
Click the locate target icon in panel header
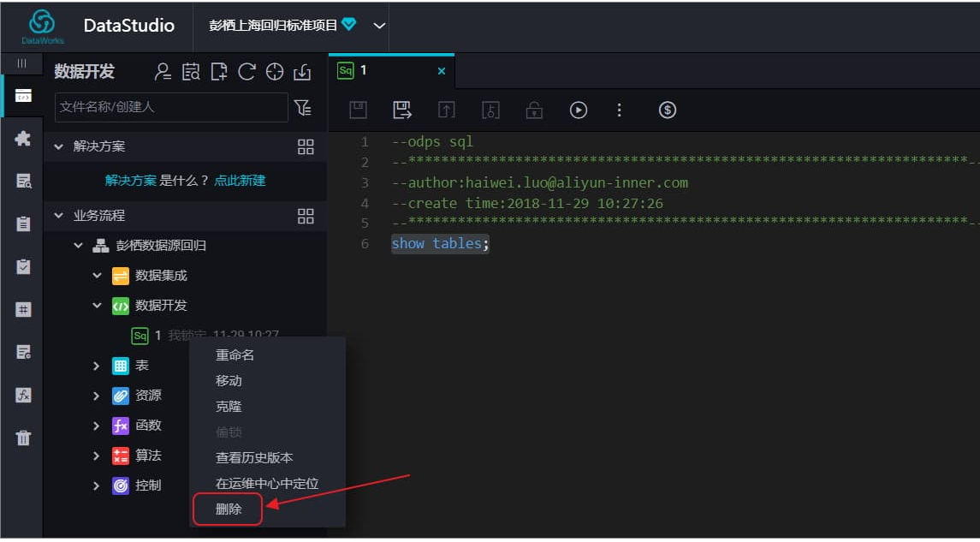point(275,72)
